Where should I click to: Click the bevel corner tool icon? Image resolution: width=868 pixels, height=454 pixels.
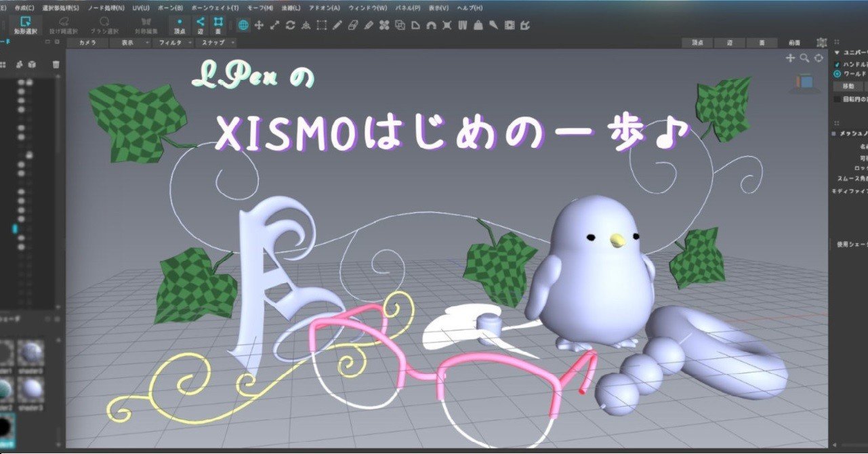(x=415, y=25)
